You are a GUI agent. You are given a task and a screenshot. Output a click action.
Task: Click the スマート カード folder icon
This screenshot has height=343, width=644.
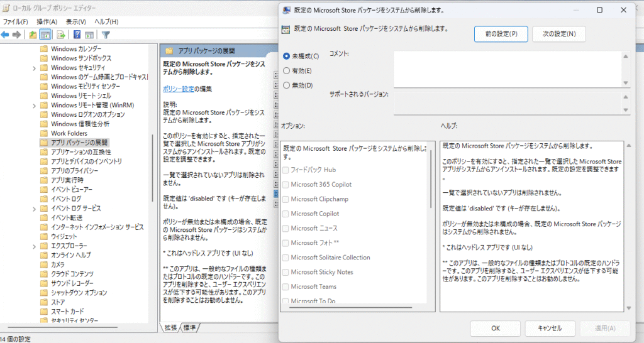point(44,312)
